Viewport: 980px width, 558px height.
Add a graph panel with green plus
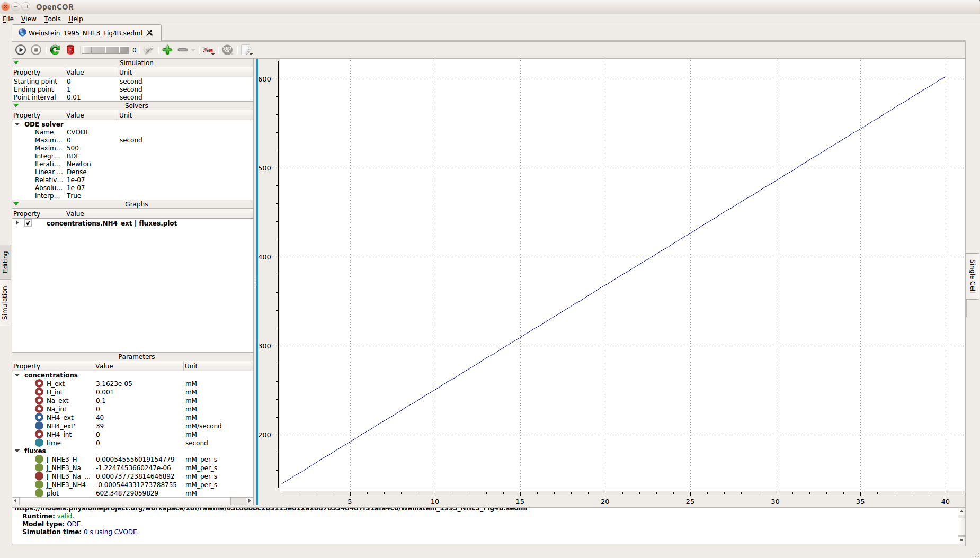point(167,50)
